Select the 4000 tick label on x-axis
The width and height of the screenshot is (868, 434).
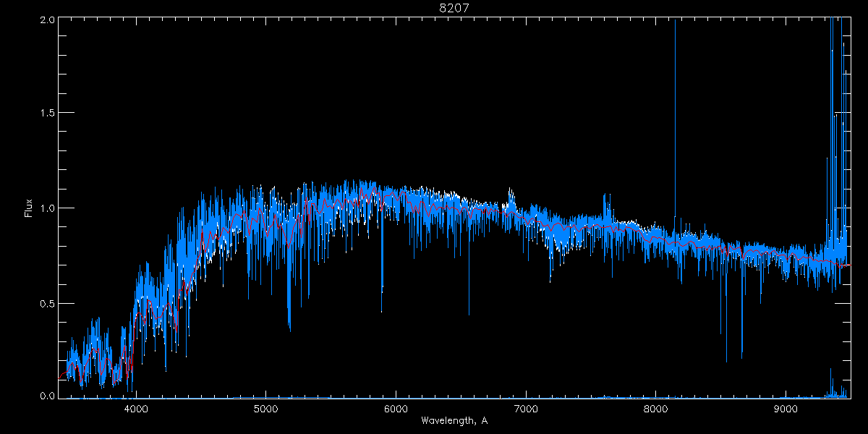coord(136,409)
